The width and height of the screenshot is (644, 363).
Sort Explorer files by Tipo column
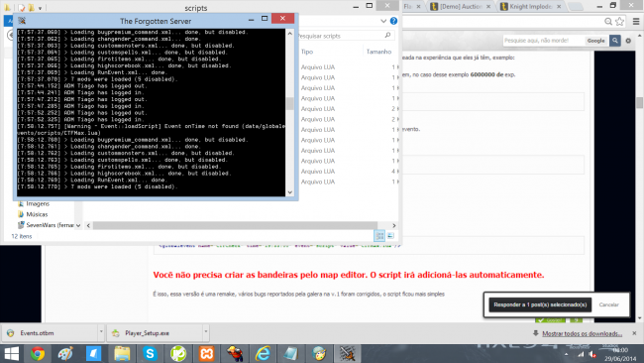(x=307, y=52)
